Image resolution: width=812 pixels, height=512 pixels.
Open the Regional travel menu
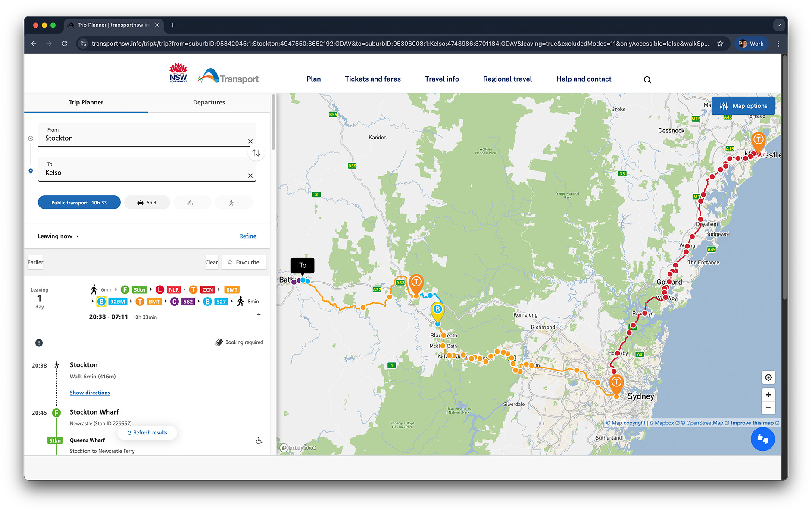click(x=507, y=79)
